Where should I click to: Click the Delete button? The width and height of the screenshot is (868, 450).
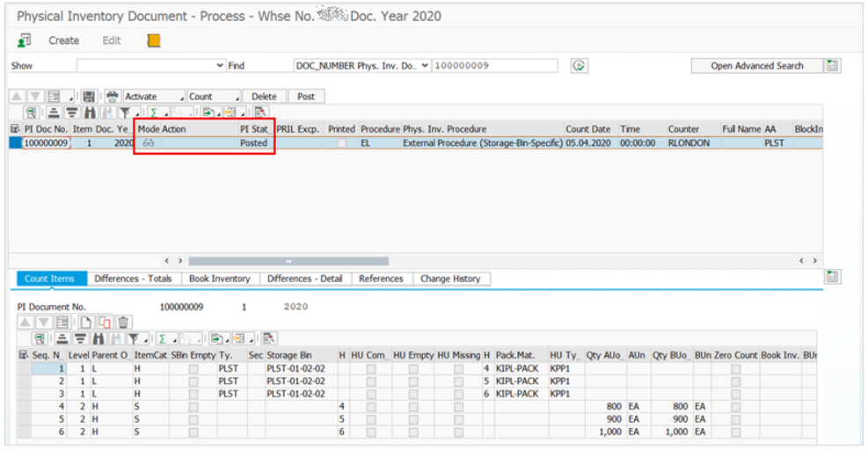pyautogui.click(x=264, y=97)
